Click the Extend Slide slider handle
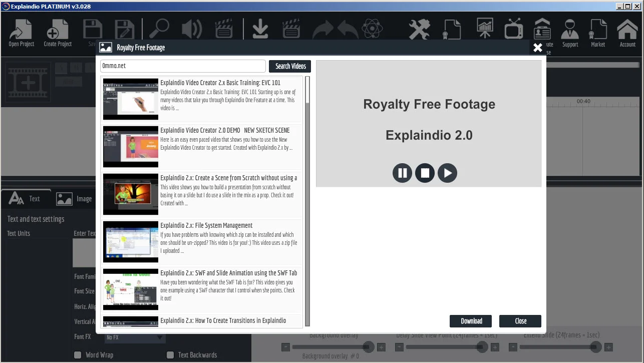 (x=596, y=346)
